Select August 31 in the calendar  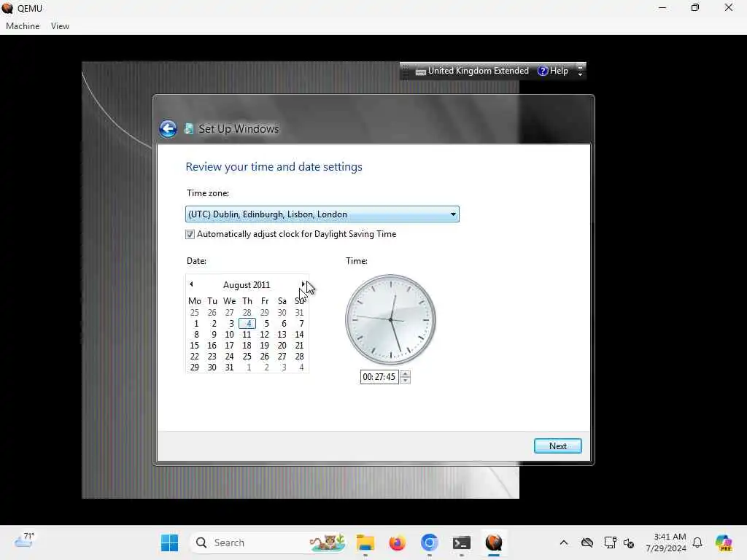[230, 367]
